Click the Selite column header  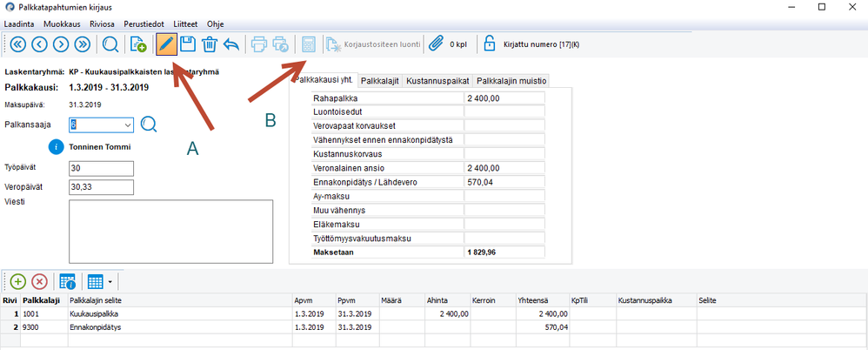[782, 300]
